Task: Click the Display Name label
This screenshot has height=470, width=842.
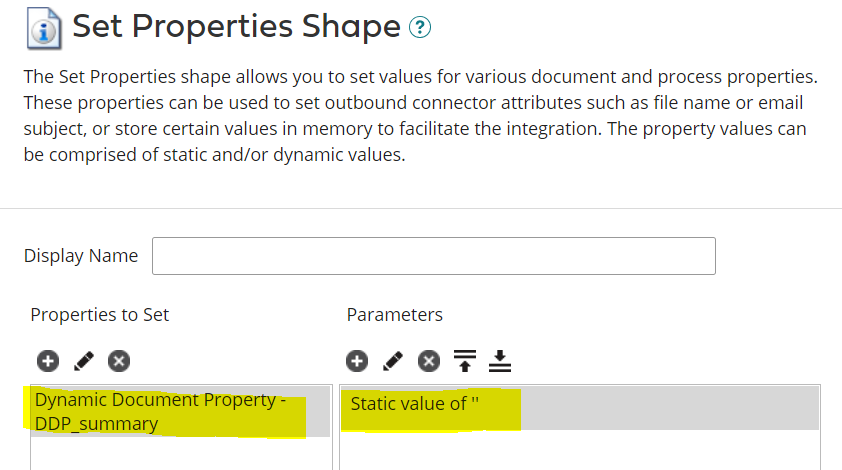Action: (x=81, y=256)
